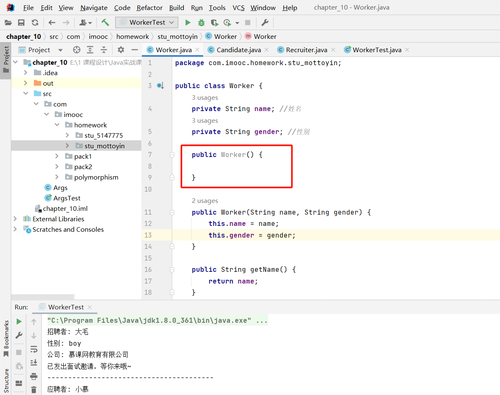Open the VCS menu
The image size is (500, 395).
tap(238, 8)
